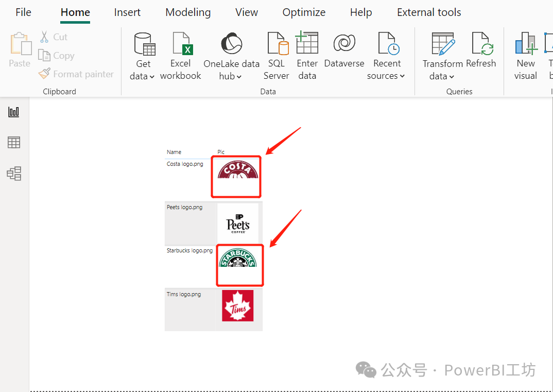Click the Recent sources icon
Screen dimensions: 553x392
pyautogui.click(x=388, y=44)
